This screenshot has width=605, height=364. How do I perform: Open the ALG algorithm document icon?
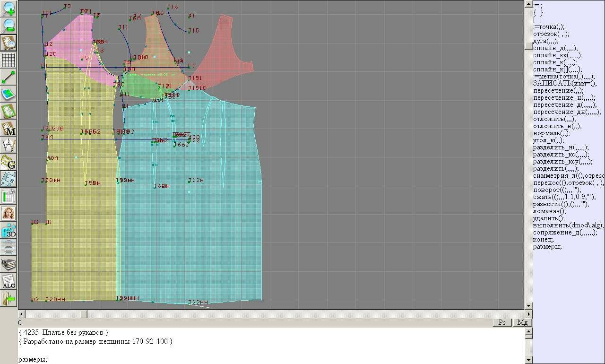(x=9, y=282)
